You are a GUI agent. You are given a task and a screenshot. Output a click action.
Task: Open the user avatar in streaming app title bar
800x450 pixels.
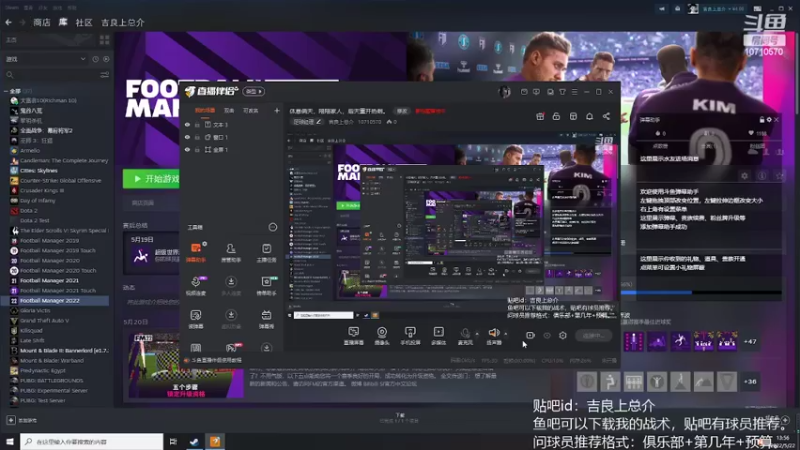(x=505, y=92)
